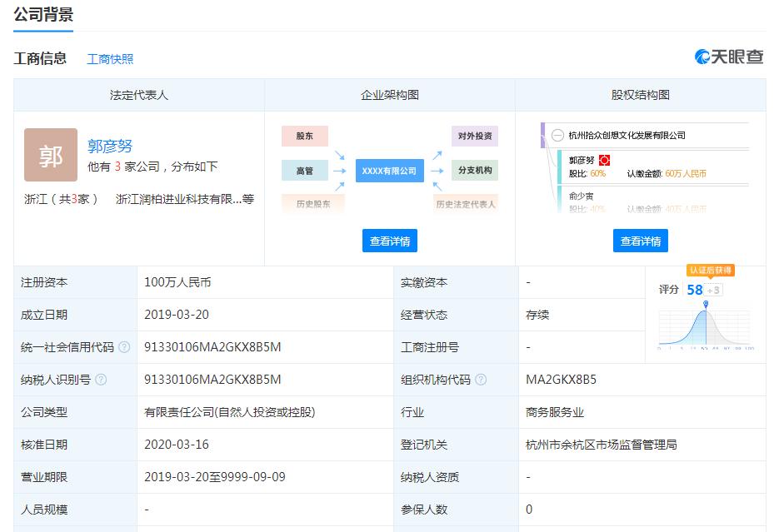Click help icon beside 统一社会信用代码
The height and width of the screenshot is (532, 779).
124,347
